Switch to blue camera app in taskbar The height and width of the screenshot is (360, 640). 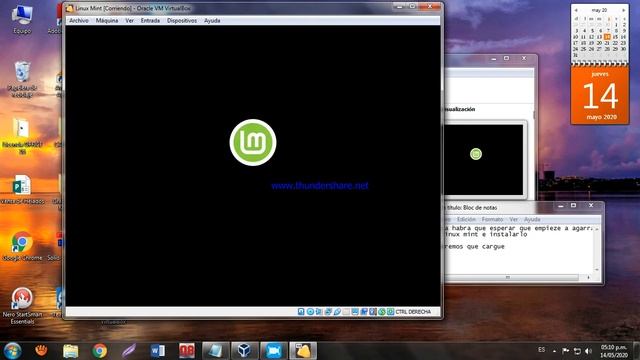[274, 351]
